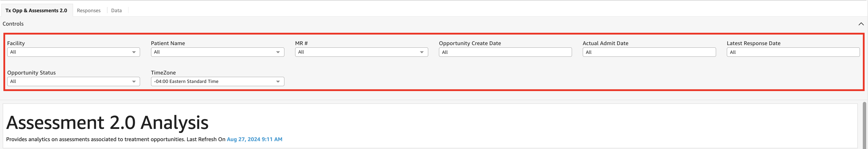Screen dimensions: 868x149
Task: Switch to the Data tab
Action: 116,10
